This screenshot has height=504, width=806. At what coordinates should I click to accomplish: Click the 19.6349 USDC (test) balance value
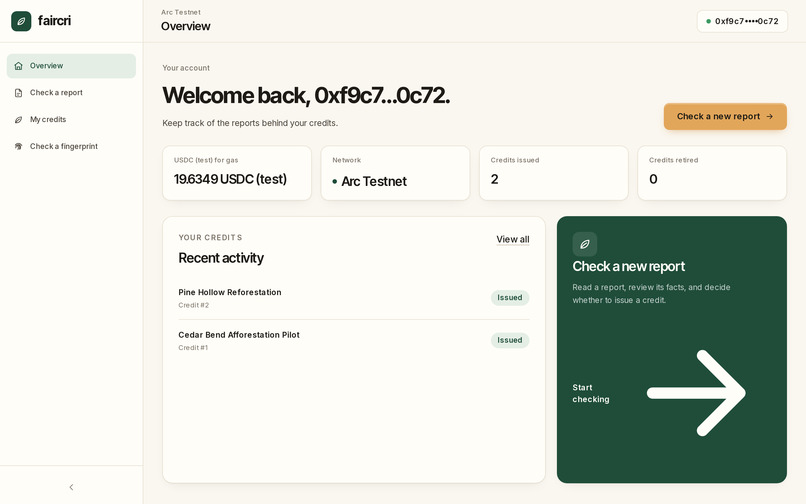(230, 179)
